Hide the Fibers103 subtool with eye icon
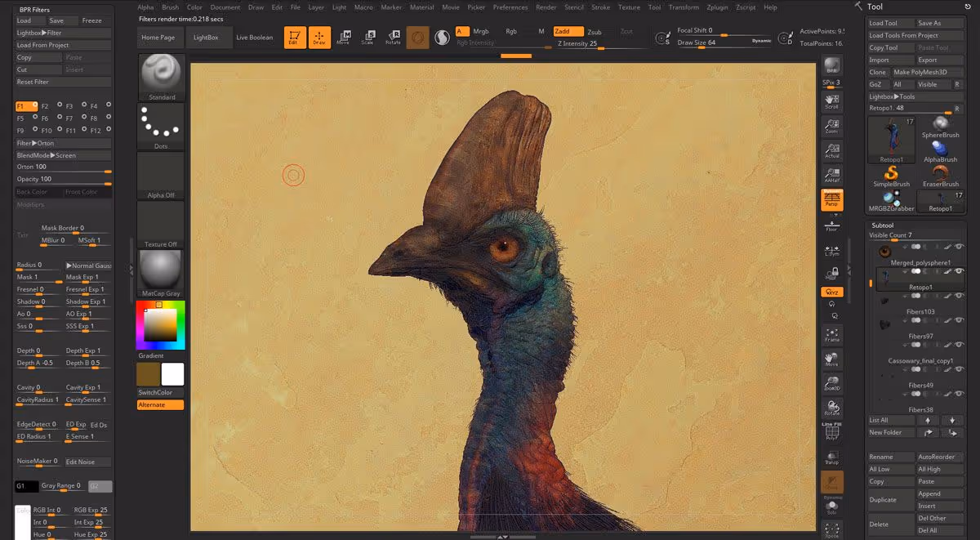The image size is (980, 540). (x=959, y=295)
